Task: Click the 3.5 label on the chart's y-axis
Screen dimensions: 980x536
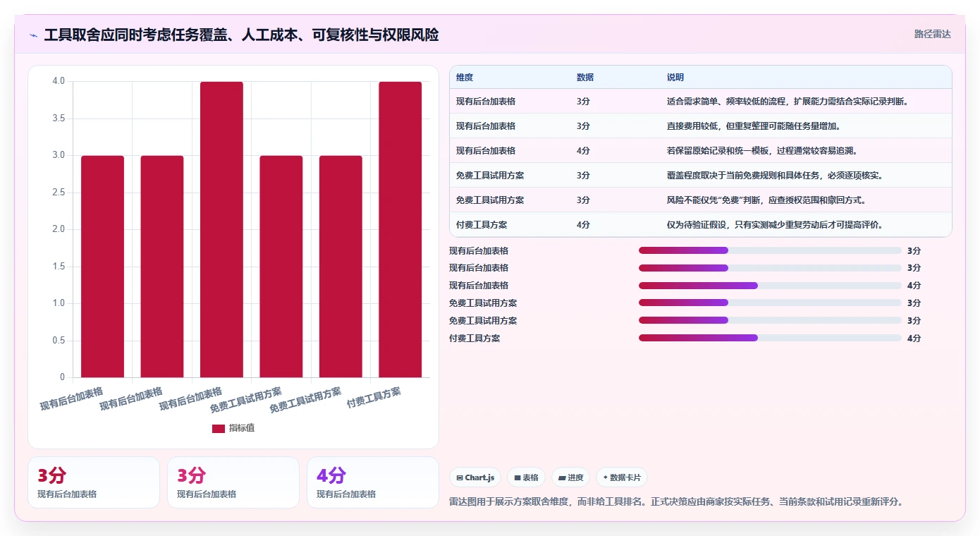Action: [x=59, y=118]
